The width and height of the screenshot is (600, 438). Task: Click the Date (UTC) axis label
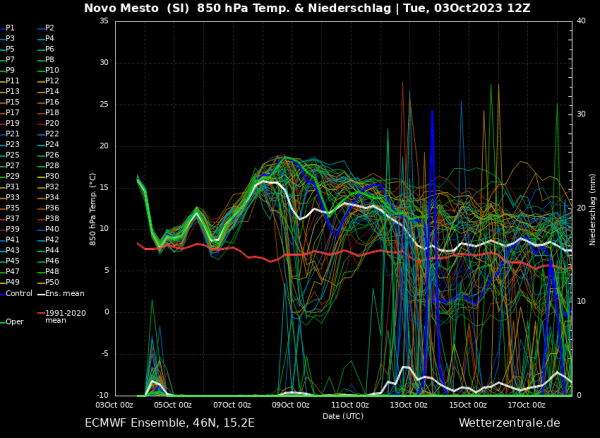point(343,416)
